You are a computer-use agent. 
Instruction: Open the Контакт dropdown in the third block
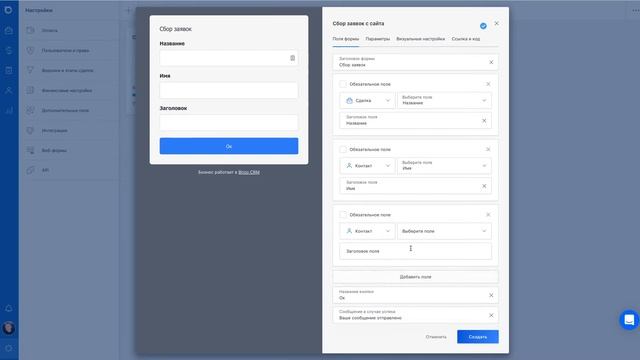pyautogui.click(x=367, y=231)
